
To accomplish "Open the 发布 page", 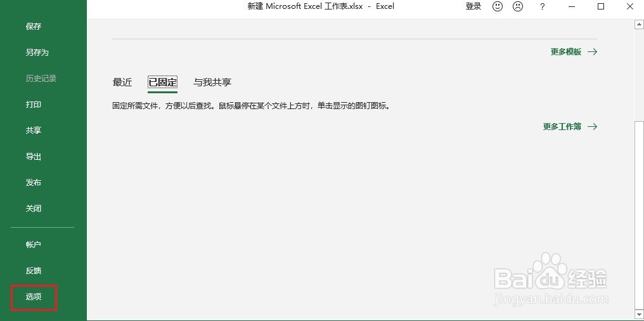I will pos(33,183).
